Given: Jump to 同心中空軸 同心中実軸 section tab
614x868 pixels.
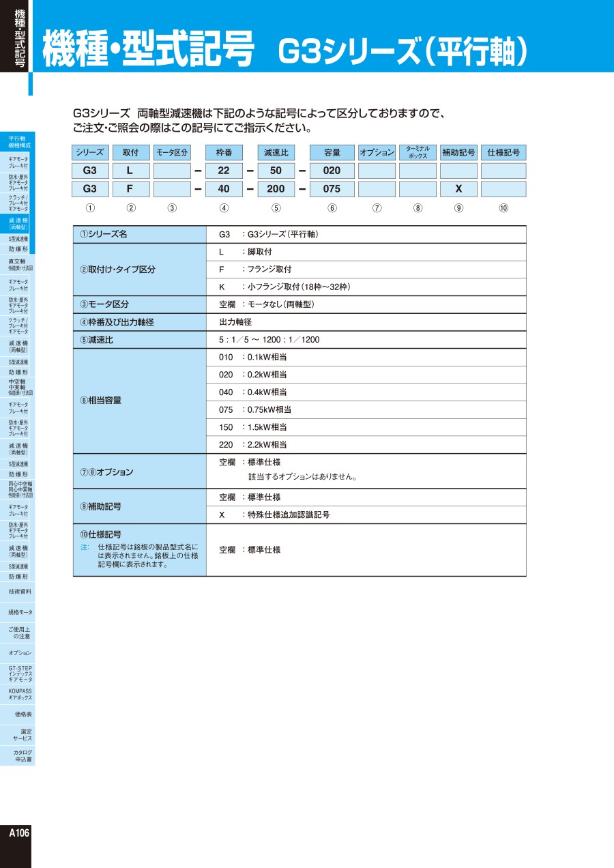Looking at the screenshot, I should click(x=18, y=489).
